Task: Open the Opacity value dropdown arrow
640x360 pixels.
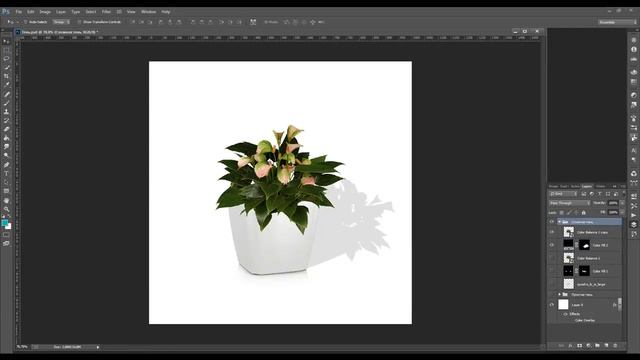Action: click(622, 203)
